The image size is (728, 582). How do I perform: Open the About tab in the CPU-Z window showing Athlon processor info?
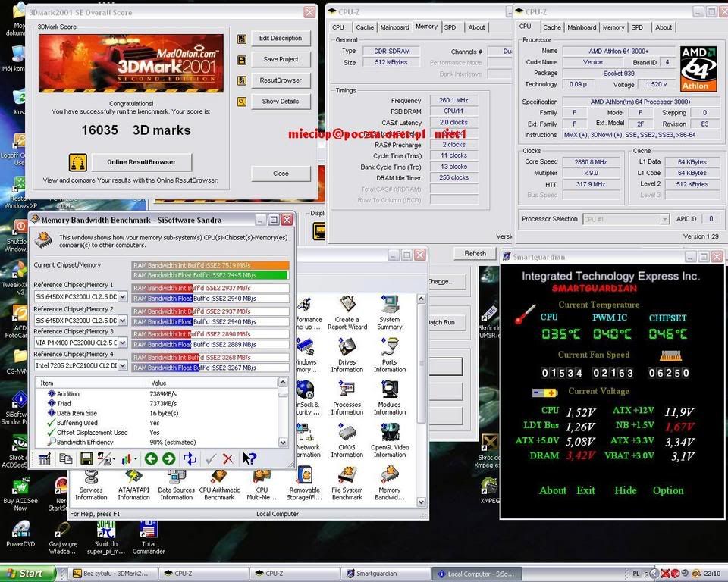click(664, 27)
